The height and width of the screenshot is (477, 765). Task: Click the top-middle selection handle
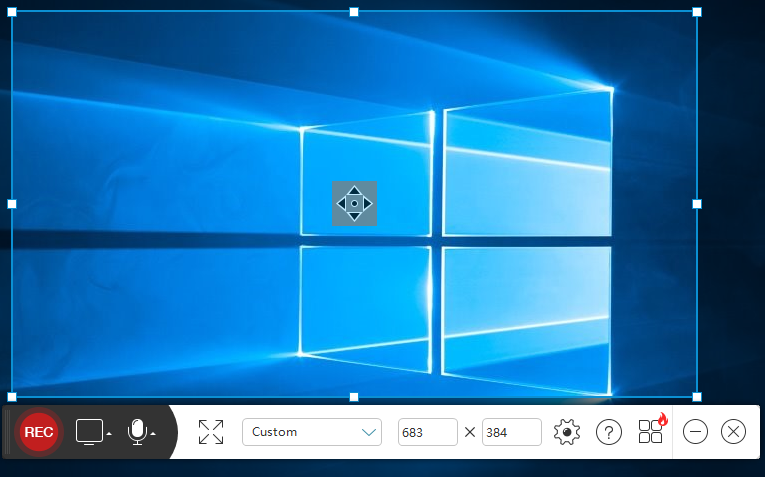(x=354, y=12)
